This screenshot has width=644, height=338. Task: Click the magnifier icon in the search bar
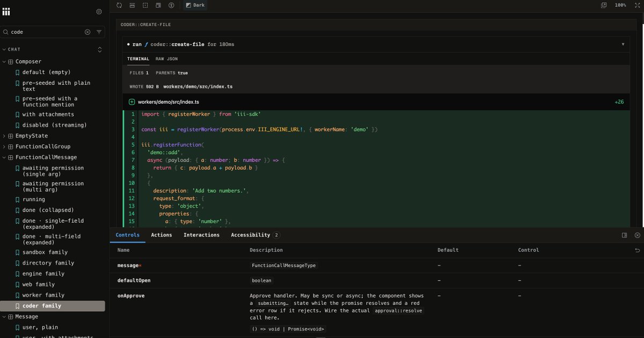6,32
